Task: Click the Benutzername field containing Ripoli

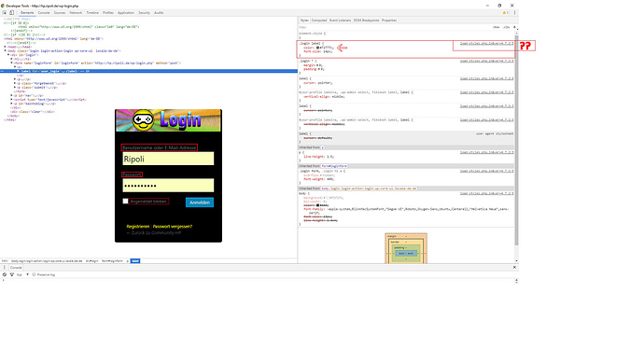Action: [x=168, y=159]
